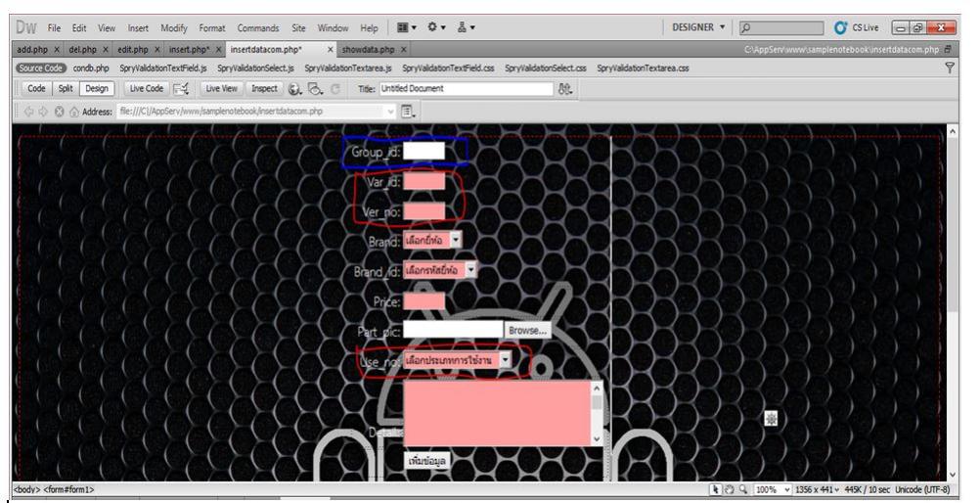The width and height of the screenshot is (980, 503).
Task: Click the Browse... button next to Part_pic
Action: pos(527,330)
